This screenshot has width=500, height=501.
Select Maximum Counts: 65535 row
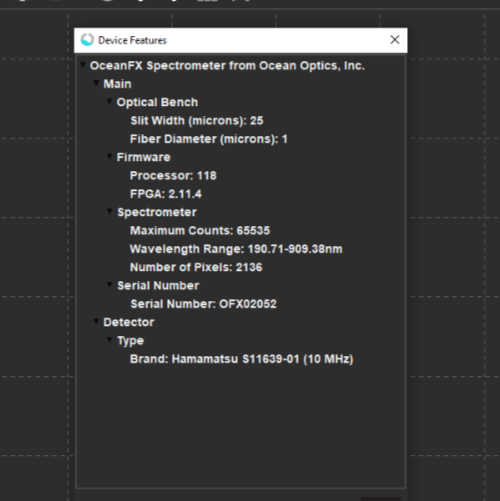pyautogui.click(x=200, y=231)
